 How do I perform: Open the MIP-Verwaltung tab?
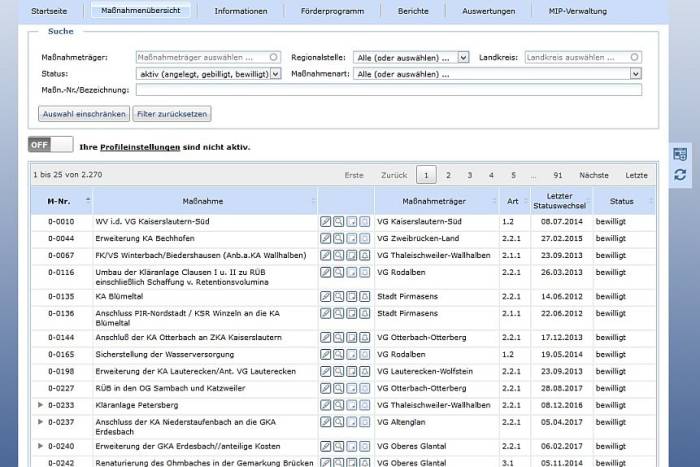click(x=578, y=11)
